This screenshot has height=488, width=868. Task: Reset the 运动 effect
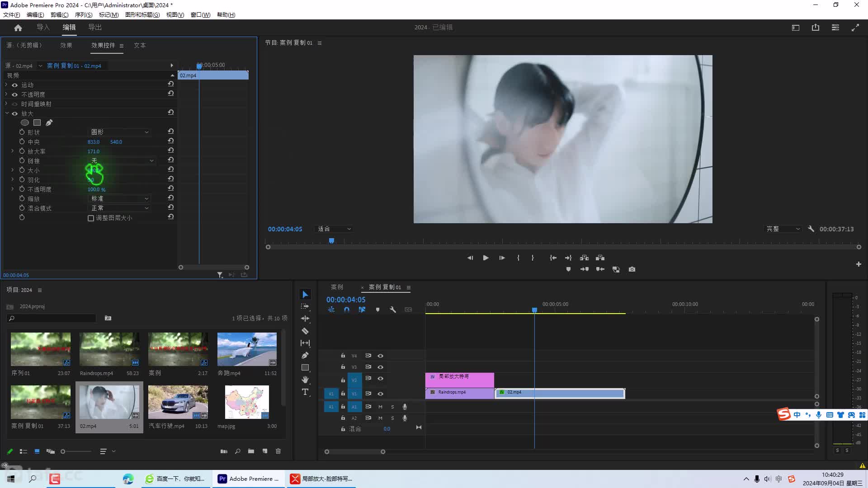coord(171,84)
